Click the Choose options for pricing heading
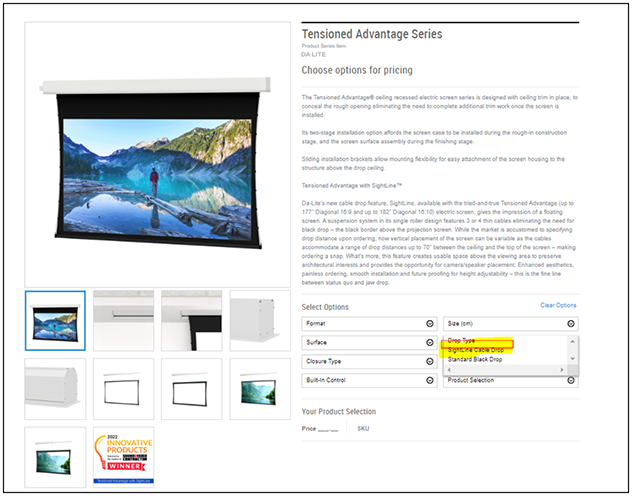Viewport: 632px width, 496px height. pyautogui.click(x=357, y=70)
